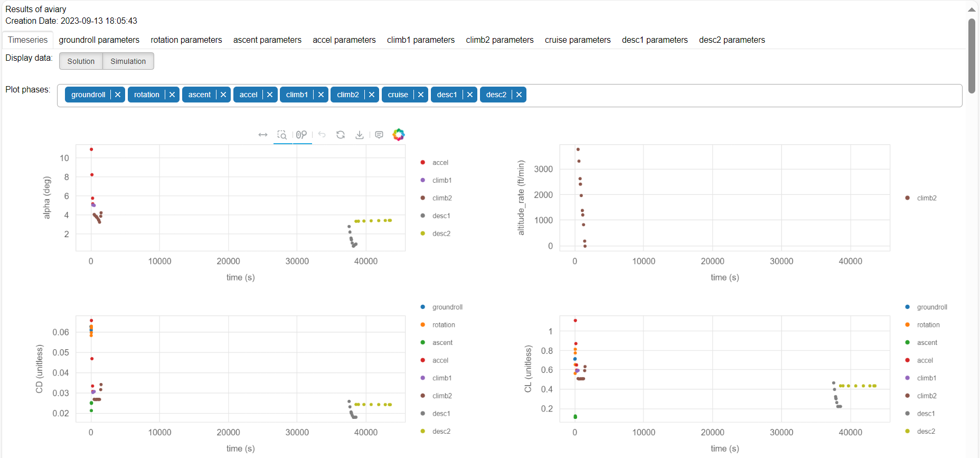Image resolution: width=980 pixels, height=458 pixels.
Task: Remove the cruise phase chip
Action: (421, 95)
